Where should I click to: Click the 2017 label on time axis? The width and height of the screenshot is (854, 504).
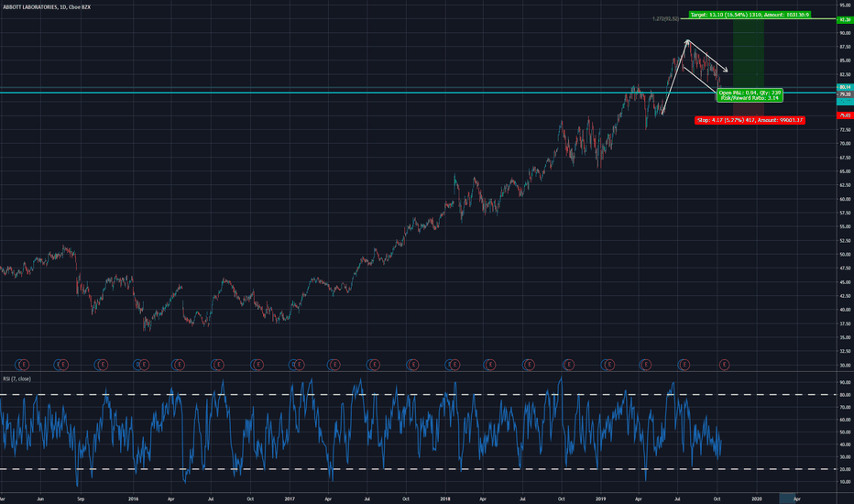[x=290, y=499]
